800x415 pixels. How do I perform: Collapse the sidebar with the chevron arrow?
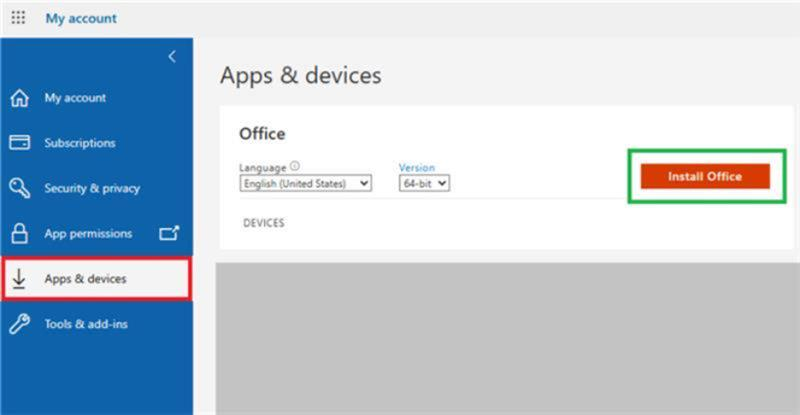pos(172,56)
